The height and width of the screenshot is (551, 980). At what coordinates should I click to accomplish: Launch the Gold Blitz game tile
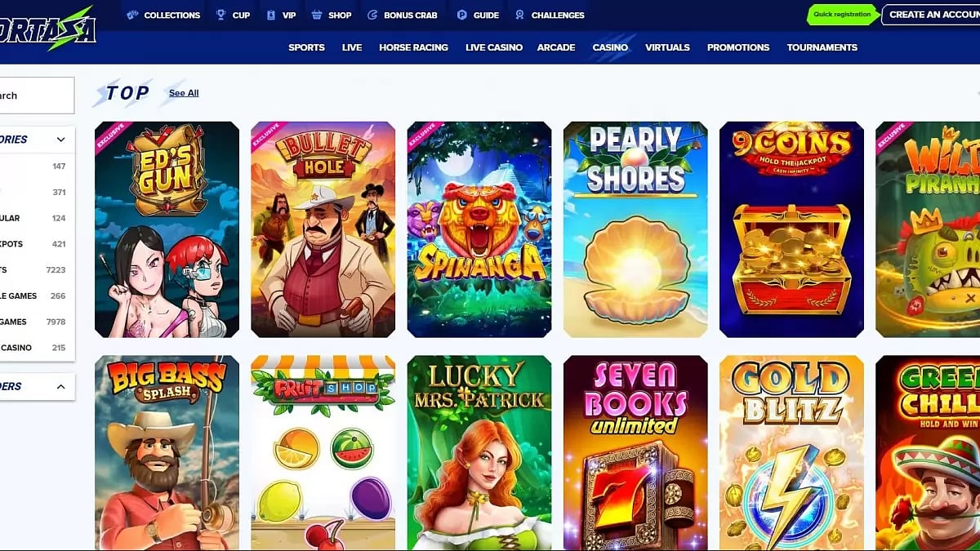point(791,453)
